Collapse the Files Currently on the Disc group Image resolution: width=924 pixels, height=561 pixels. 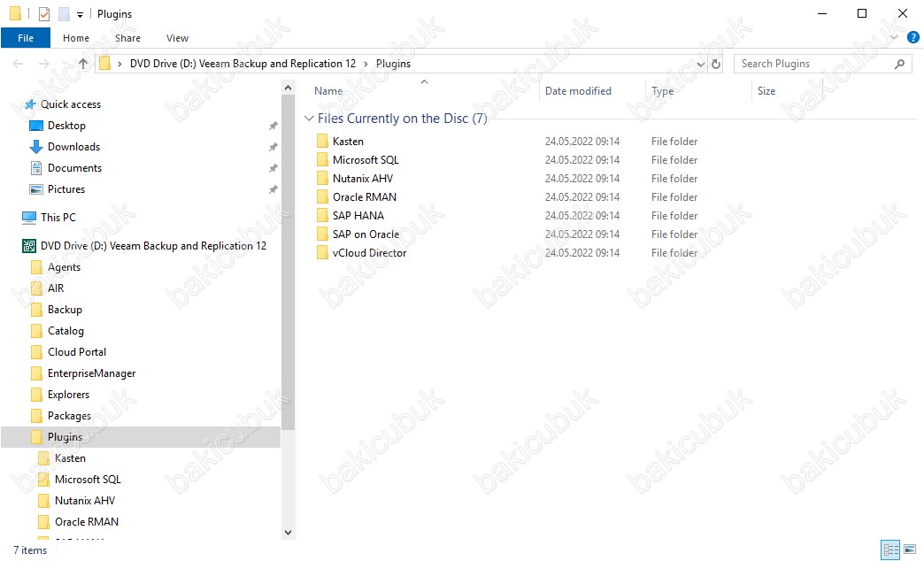(x=309, y=119)
